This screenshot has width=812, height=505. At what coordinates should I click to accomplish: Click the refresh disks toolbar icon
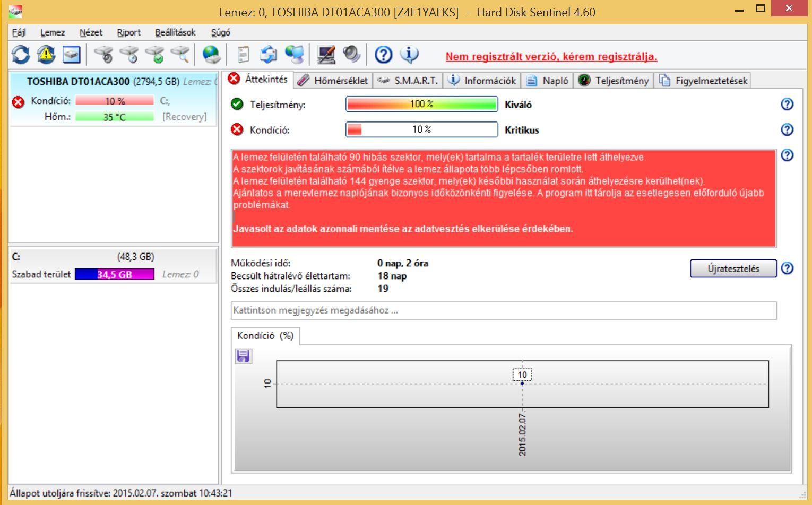click(x=21, y=54)
